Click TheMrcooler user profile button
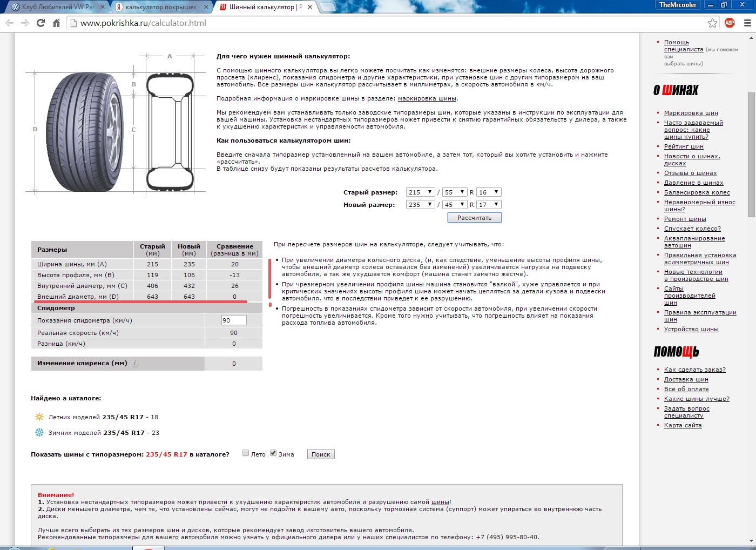Screen dimensions: 756x550 678,5
